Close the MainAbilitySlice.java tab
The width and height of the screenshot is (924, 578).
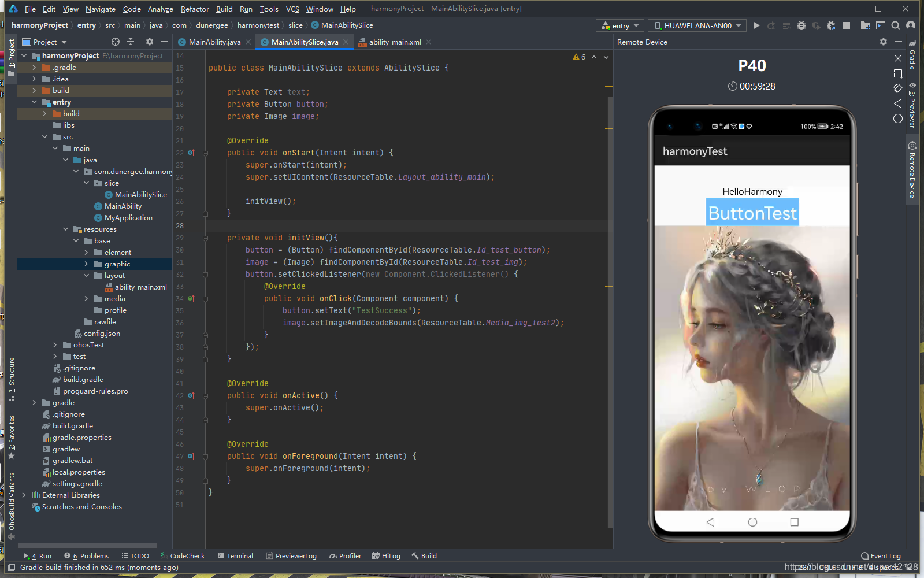point(346,42)
